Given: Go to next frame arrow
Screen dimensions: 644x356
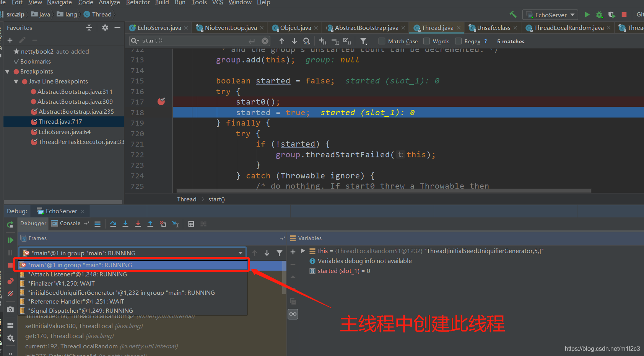Looking at the screenshot, I should pos(267,253).
